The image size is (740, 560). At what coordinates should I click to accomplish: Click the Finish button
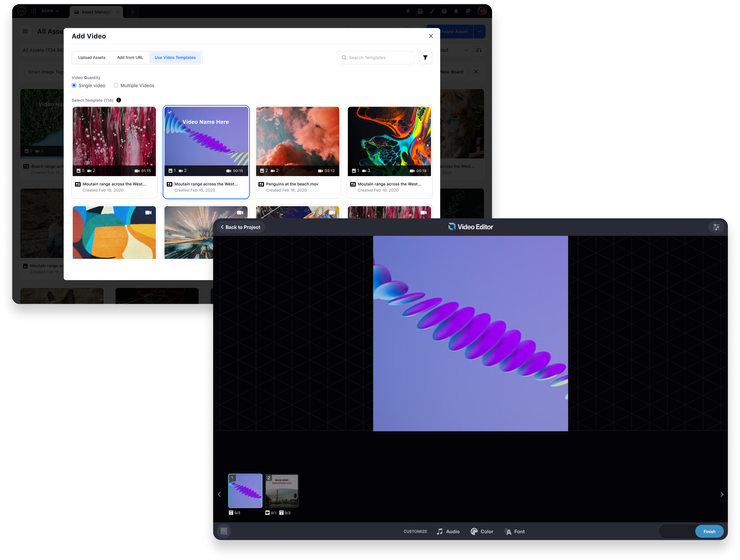(x=709, y=532)
